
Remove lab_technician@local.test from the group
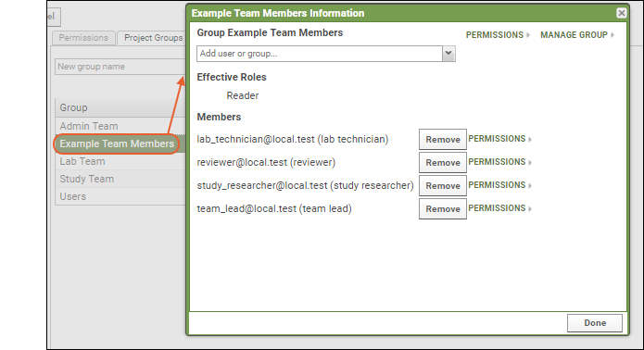tap(443, 140)
